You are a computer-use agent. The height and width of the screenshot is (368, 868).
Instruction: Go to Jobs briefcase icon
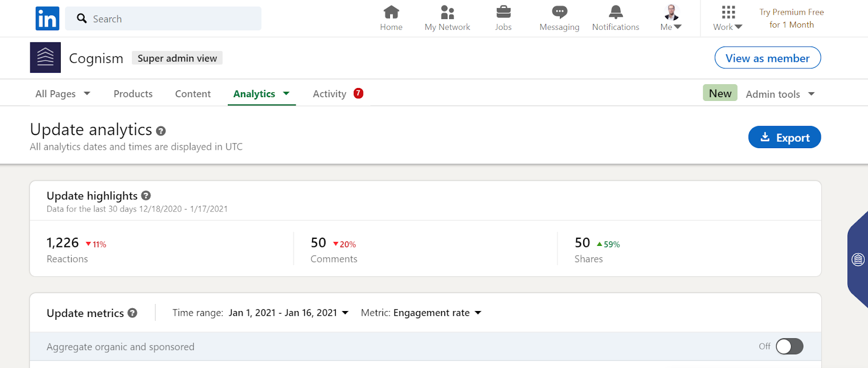click(503, 12)
